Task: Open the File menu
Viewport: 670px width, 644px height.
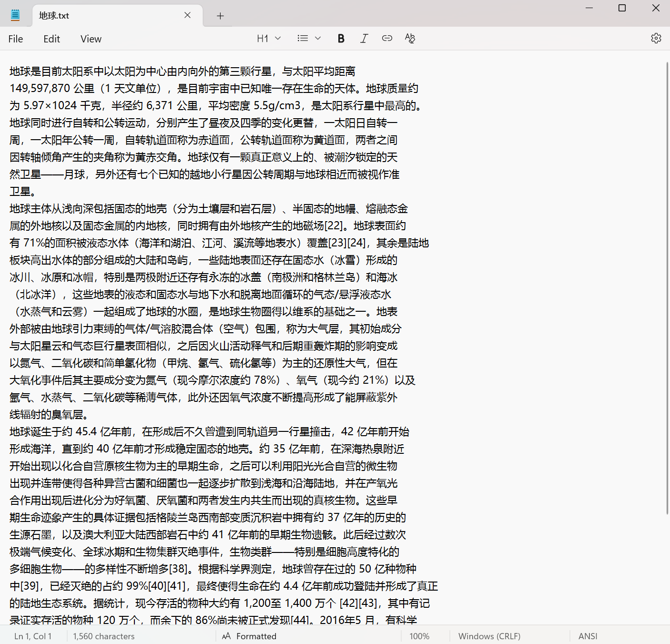Action: coord(15,39)
